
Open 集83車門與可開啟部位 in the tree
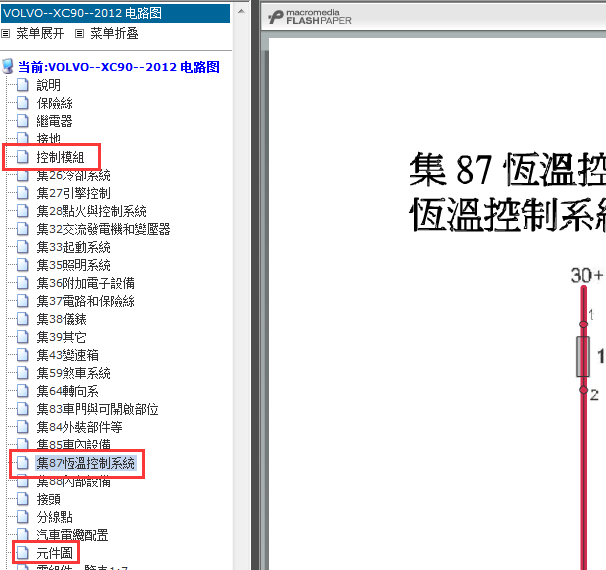pos(97,409)
